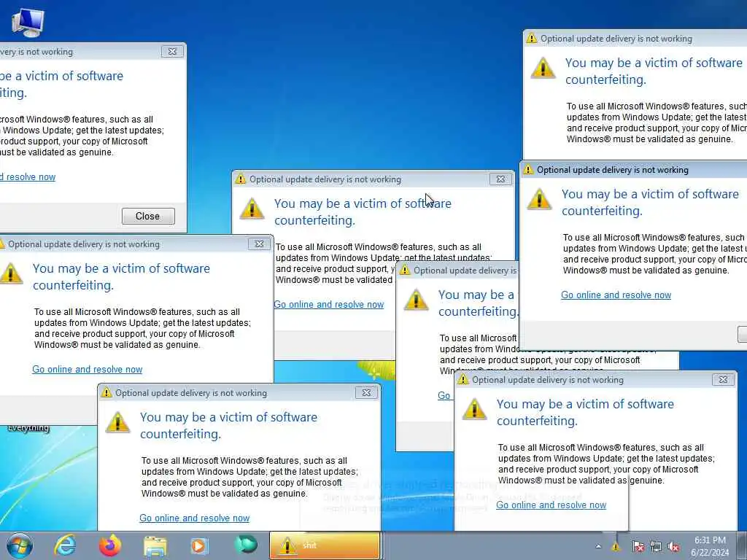
Task: Open the Windows Start menu orb
Action: click(20, 545)
